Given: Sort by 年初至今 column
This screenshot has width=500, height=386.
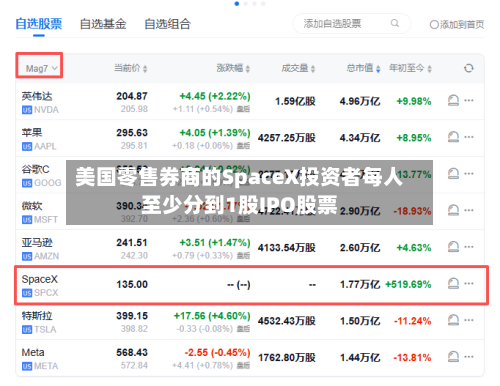Looking at the screenshot, I should tap(410, 68).
